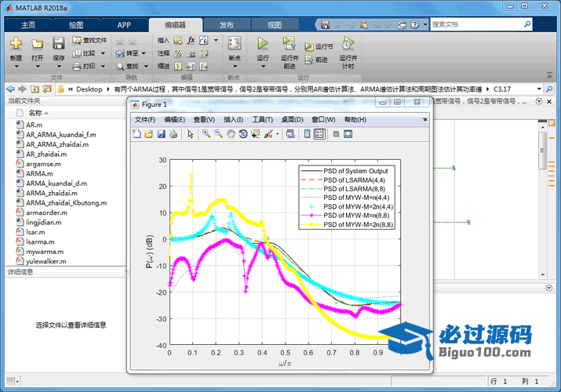Select the Edit Plot arrow tool
This screenshot has height=392, width=561.
[x=190, y=134]
